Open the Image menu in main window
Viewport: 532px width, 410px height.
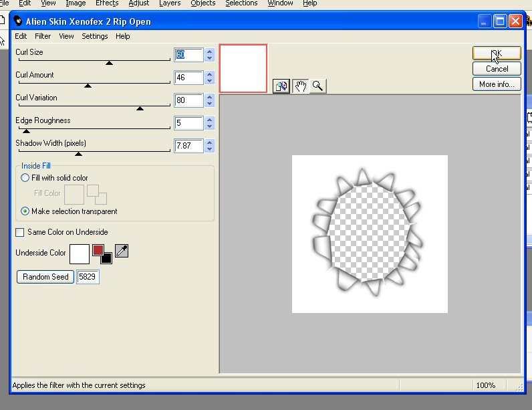point(76,3)
